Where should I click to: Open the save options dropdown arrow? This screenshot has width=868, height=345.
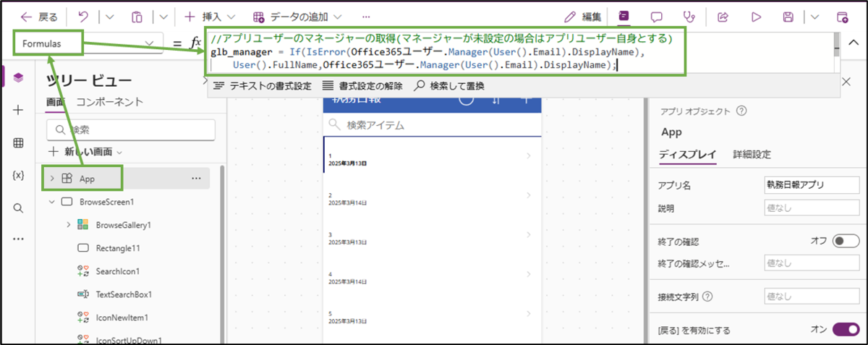coord(815,16)
